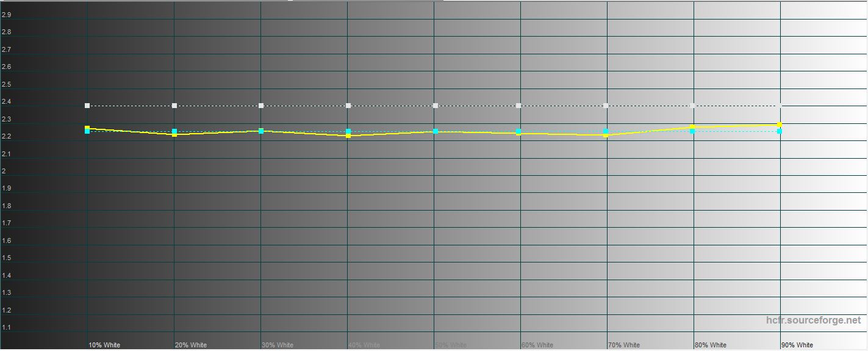Click the cyan average point at 90% White
This screenshot has height=351, width=868.
pos(780,131)
